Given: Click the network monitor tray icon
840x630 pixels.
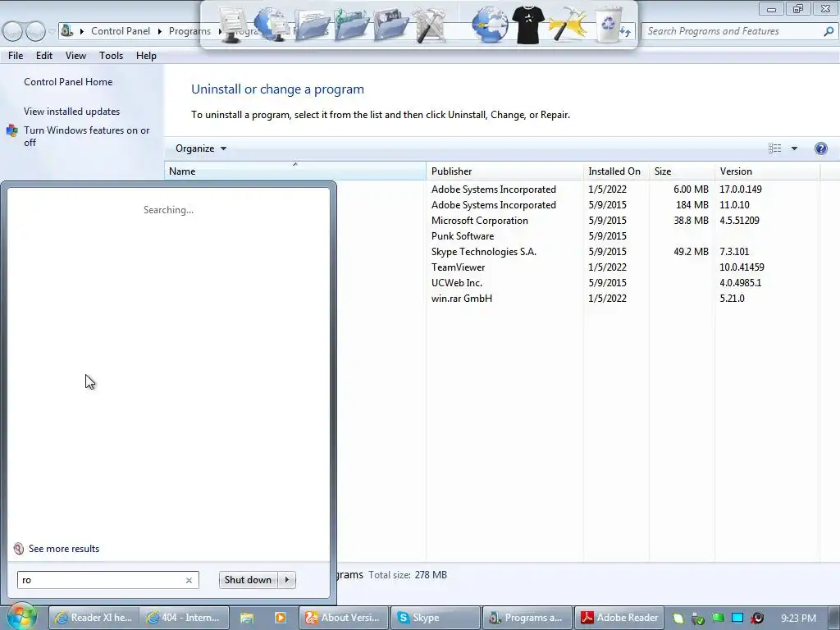Looking at the screenshot, I should [x=737, y=618].
